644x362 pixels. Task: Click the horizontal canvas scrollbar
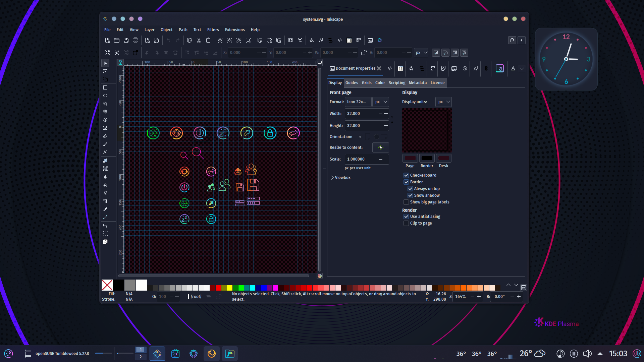[214, 276]
